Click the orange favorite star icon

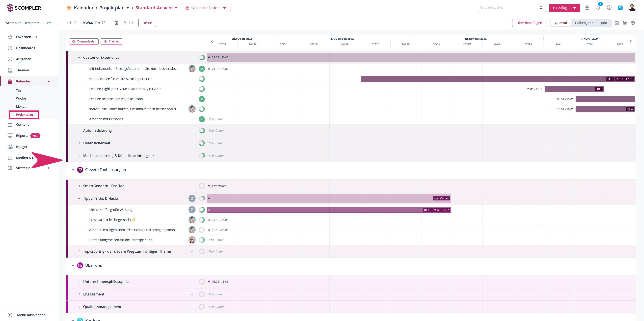click(x=69, y=8)
